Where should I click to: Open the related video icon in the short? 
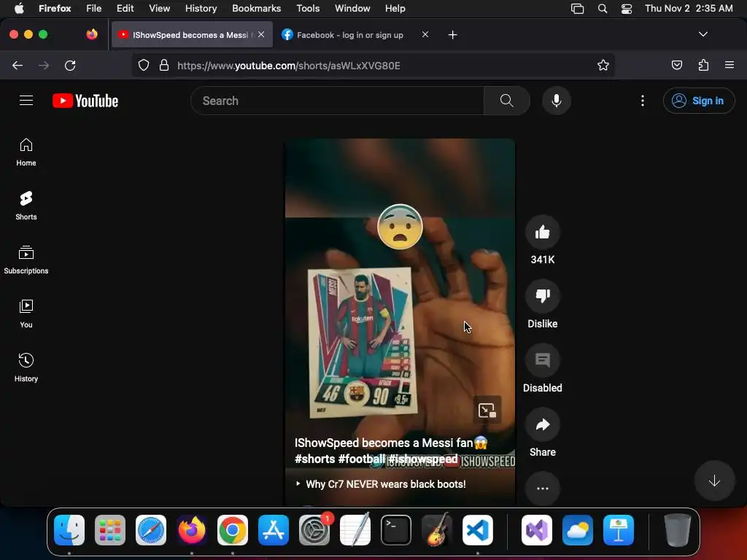(487, 410)
